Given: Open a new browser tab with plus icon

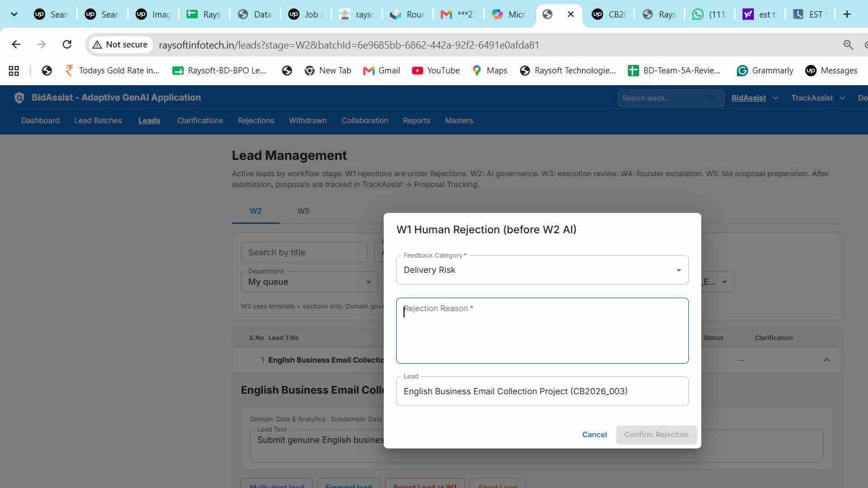Looking at the screenshot, I should pyautogui.click(x=847, y=14).
